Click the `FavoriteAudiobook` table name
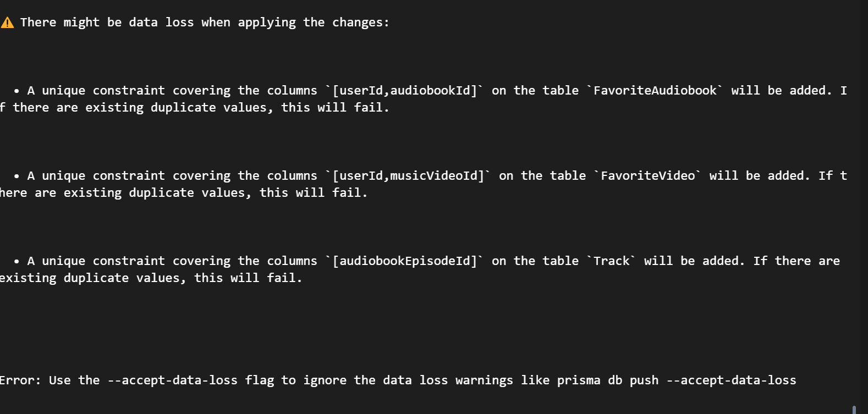This screenshot has width=868, height=414. click(655, 91)
